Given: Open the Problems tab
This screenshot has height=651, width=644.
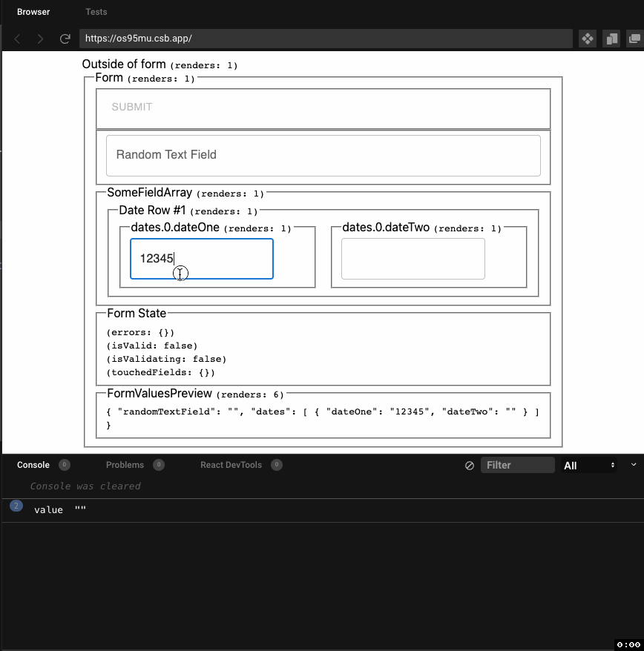Looking at the screenshot, I should tap(125, 465).
